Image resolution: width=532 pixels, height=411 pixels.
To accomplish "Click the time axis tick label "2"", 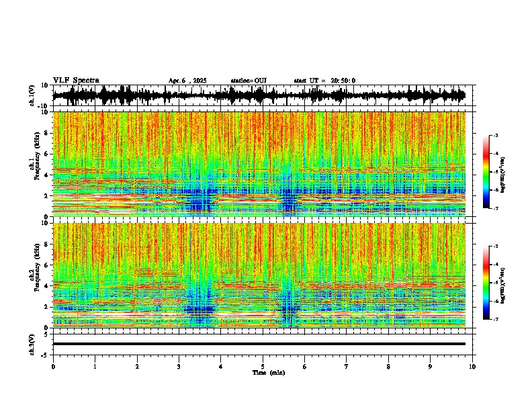I will (x=137, y=367).
